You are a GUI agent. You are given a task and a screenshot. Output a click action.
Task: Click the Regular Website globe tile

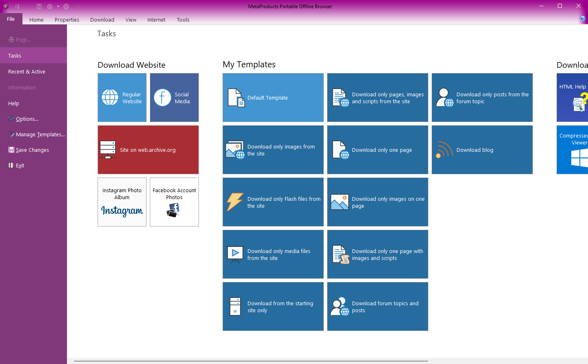point(122,98)
